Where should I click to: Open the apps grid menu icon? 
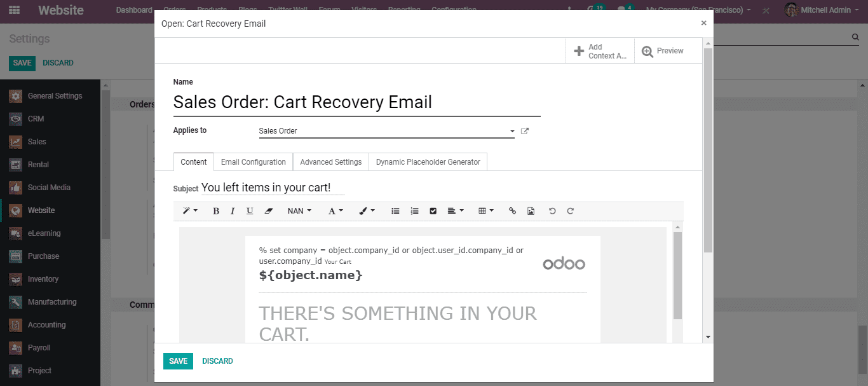tap(14, 10)
